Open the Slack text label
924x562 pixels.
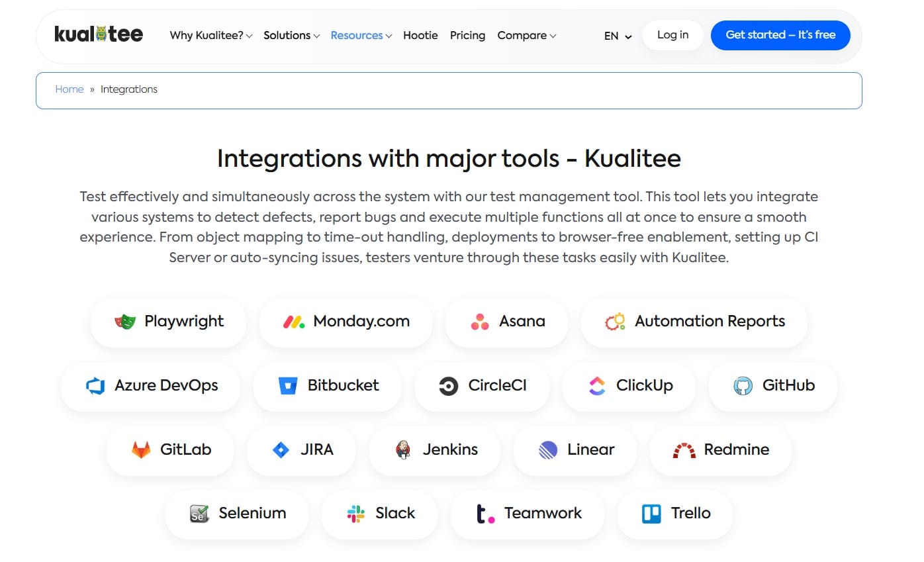(x=395, y=514)
